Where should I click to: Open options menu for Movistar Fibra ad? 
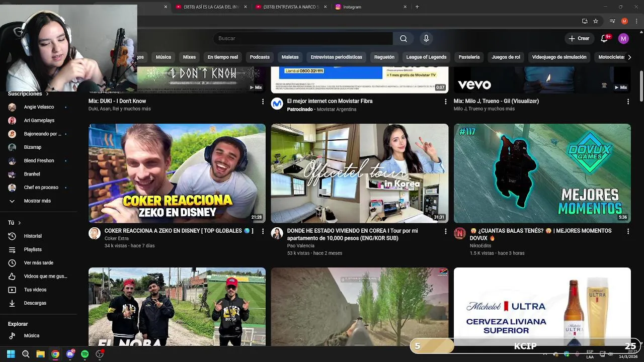pyautogui.click(x=445, y=102)
